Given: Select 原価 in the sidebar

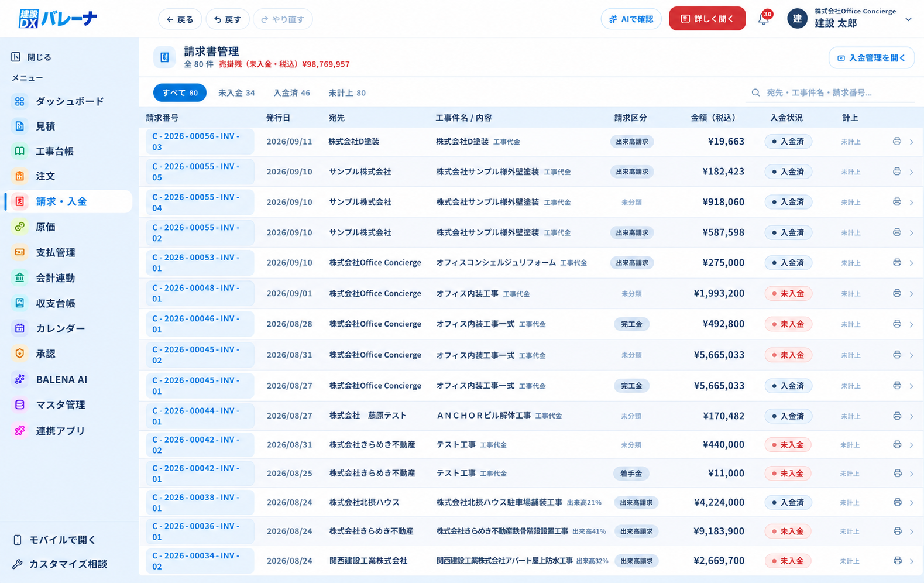Looking at the screenshot, I should click(45, 227).
